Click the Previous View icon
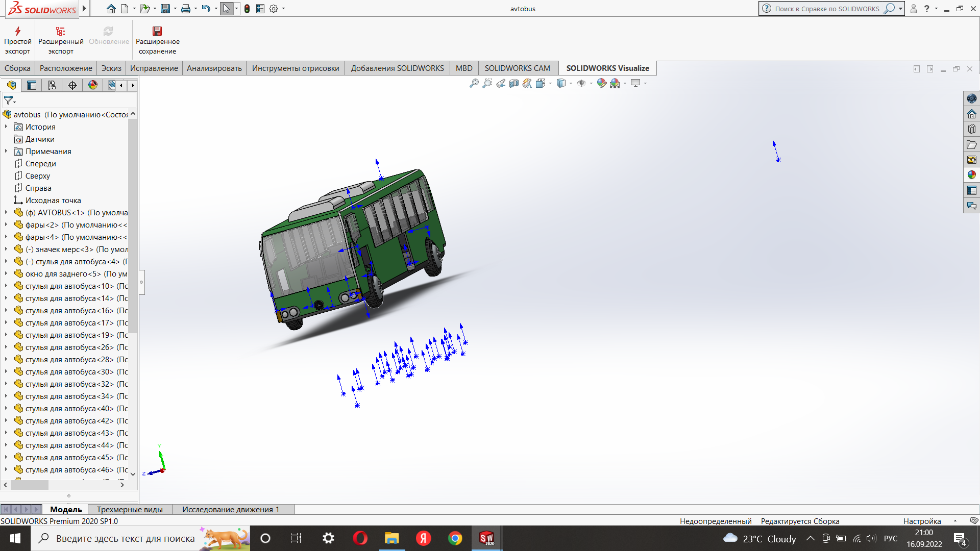This screenshot has height=551, width=980. click(x=501, y=83)
